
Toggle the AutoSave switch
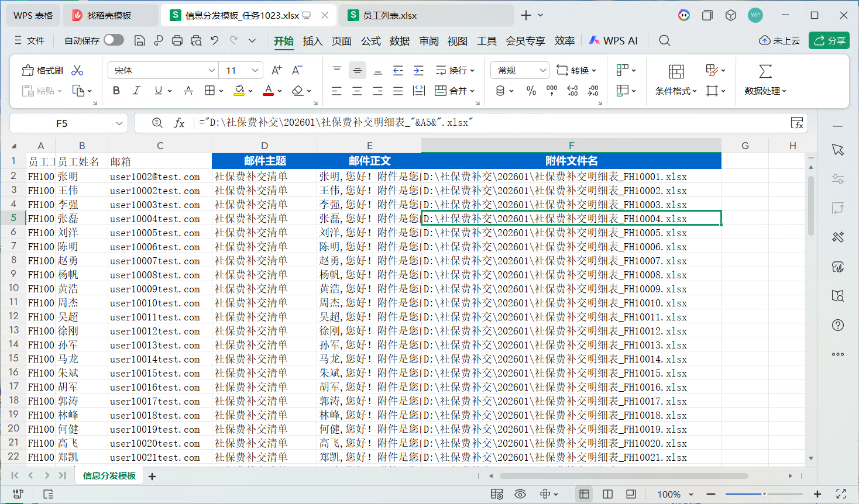click(114, 40)
